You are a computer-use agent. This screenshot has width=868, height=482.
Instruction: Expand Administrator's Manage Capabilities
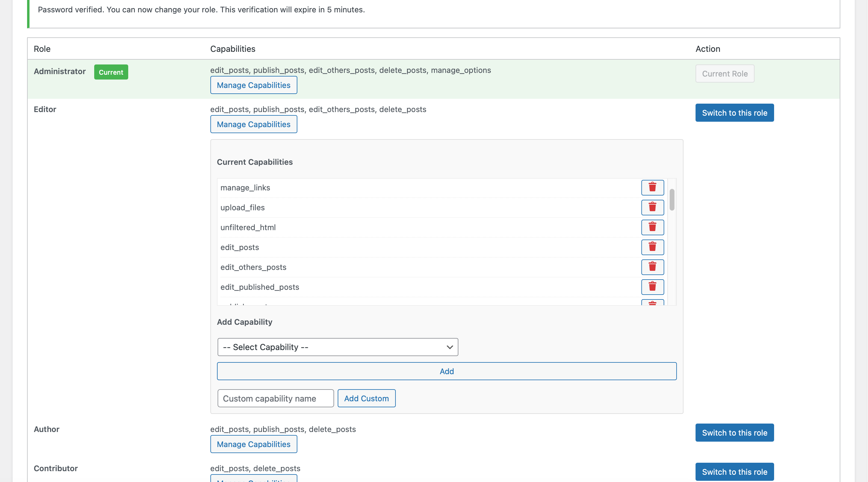(253, 85)
